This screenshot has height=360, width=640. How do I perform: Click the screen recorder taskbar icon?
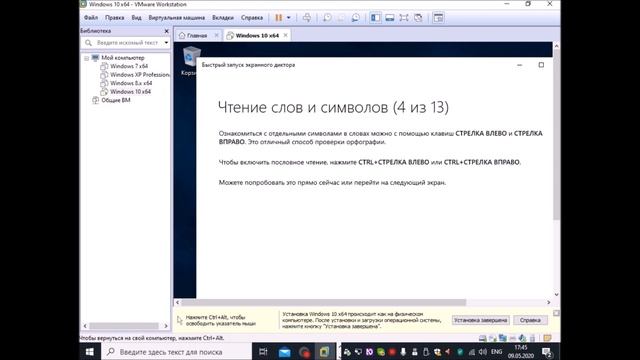pyautogui.click(x=304, y=352)
